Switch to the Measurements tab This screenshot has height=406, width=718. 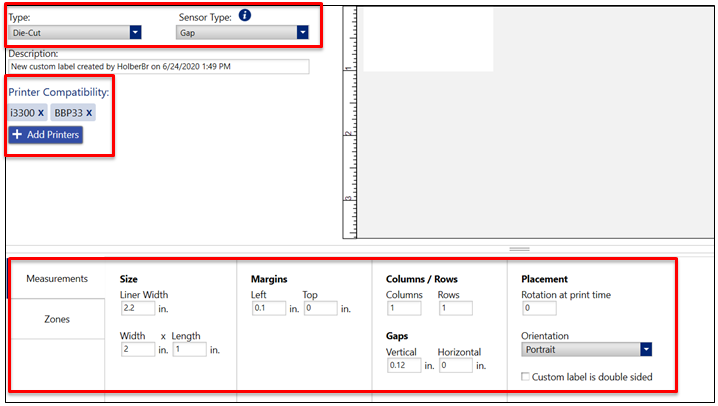click(x=57, y=279)
